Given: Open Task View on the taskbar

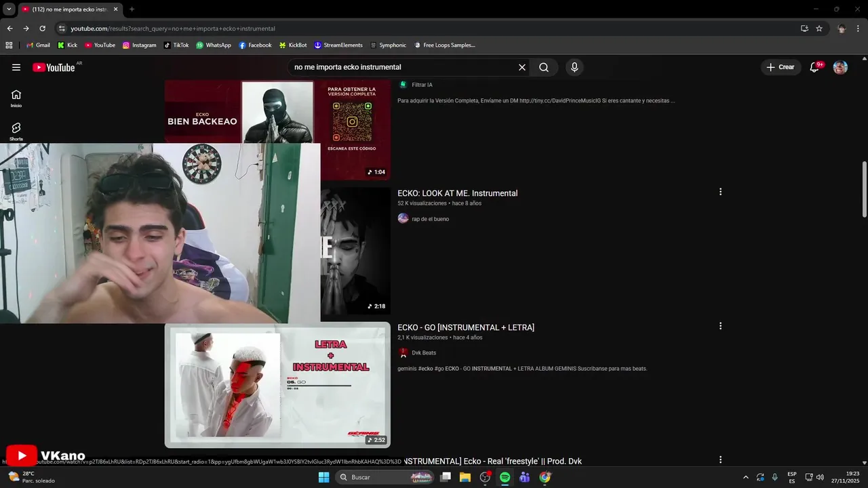Looking at the screenshot, I should (x=446, y=477).
